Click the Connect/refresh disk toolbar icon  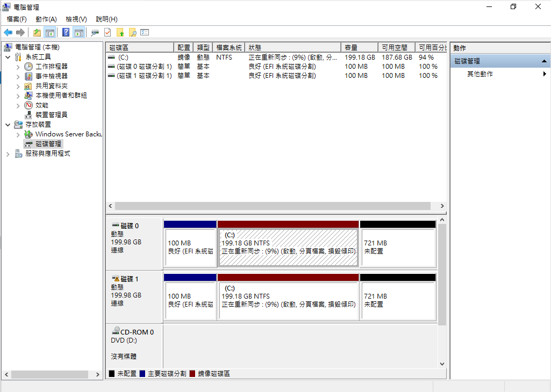coord(95,33)
